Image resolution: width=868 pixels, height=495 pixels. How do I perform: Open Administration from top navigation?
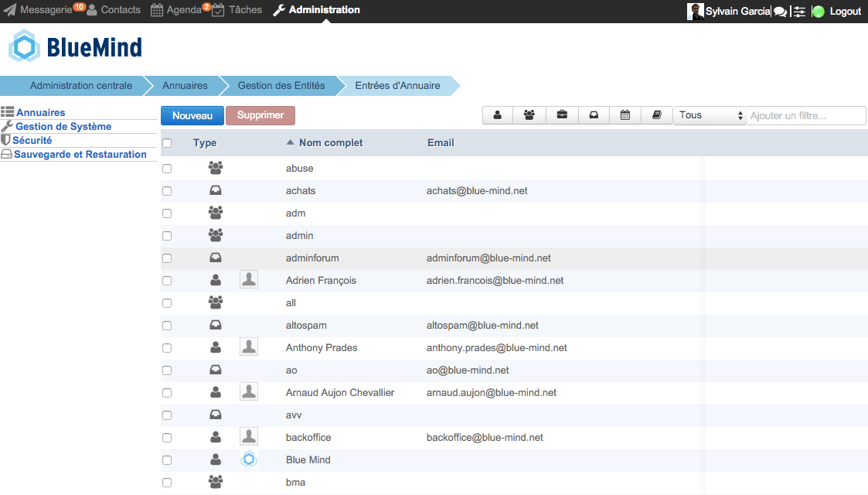317,10
